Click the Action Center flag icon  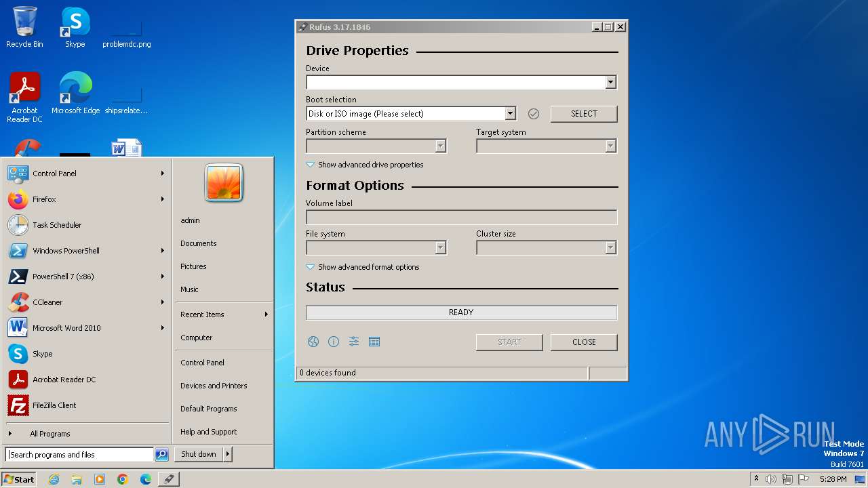click(x=804, y=479)
